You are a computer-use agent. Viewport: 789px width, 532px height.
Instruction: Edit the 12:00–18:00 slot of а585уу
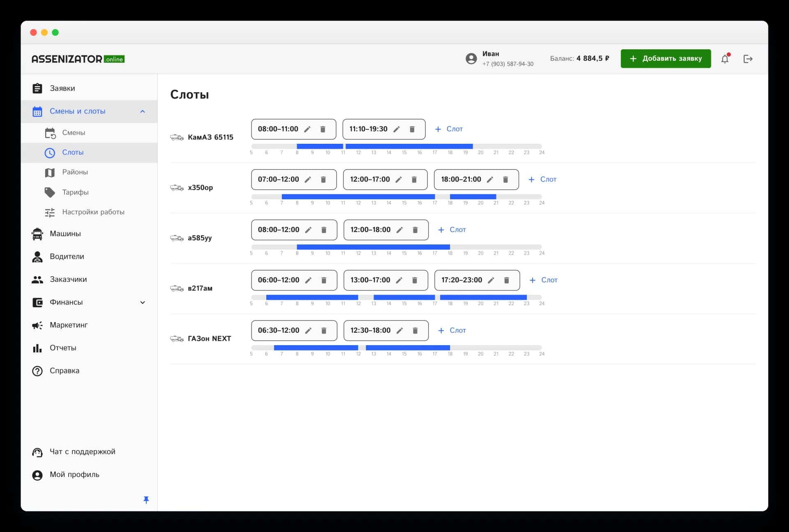click(x=399, y=230)
